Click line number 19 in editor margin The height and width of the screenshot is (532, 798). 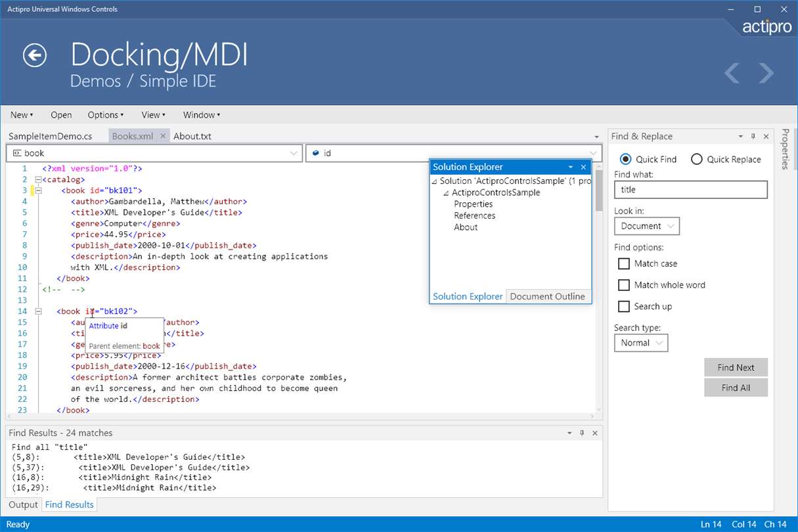pos(23,366)
